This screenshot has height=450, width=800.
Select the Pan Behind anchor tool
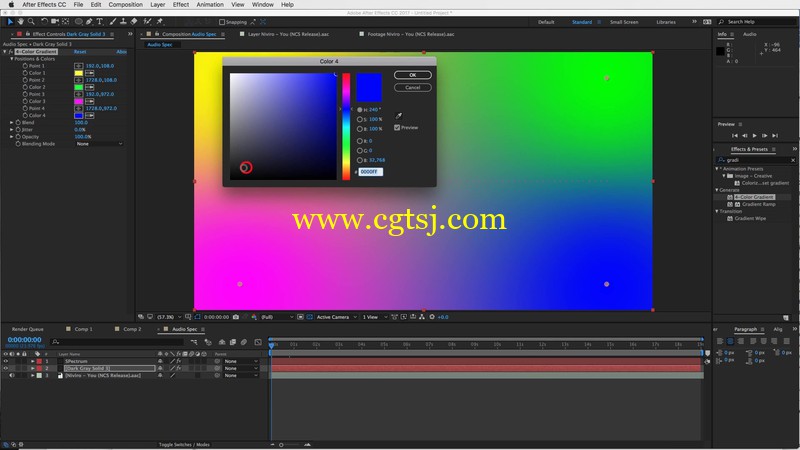(x=65, y=21)
